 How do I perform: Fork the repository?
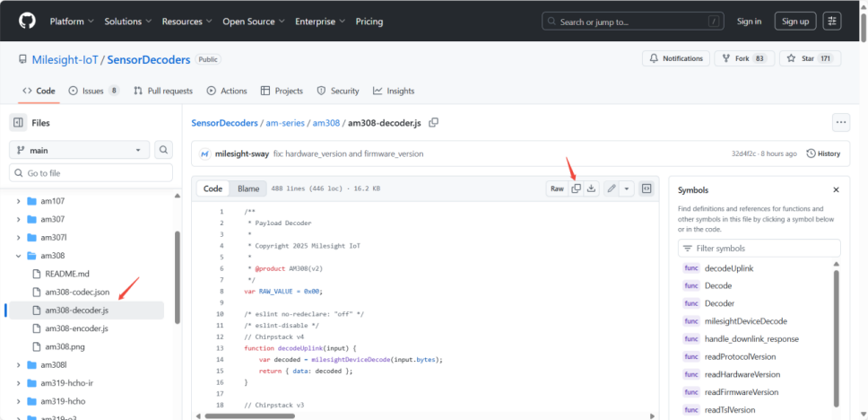[744, 58]
